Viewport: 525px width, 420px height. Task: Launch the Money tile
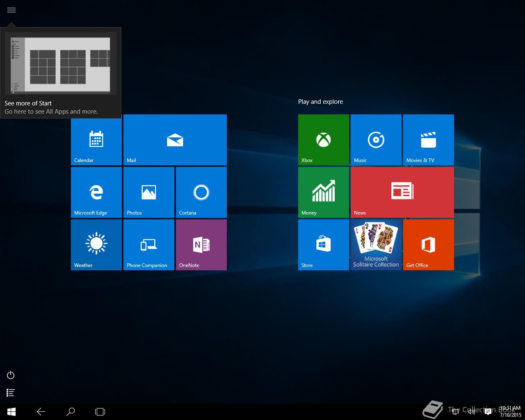pyautogui.click(x=324, y=192)
